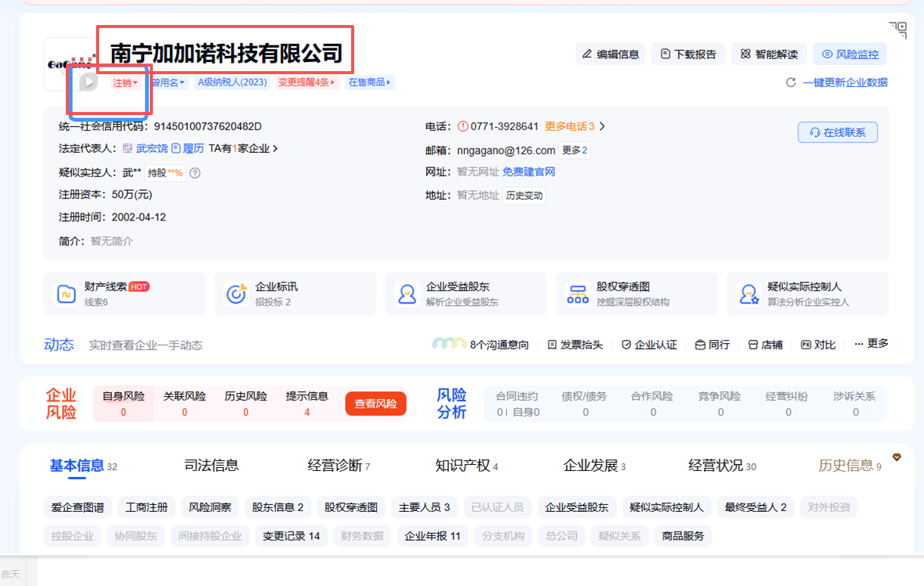
Task: Open the 历史信息 tab
Action: pyautogui.click(x=850, y=466)
